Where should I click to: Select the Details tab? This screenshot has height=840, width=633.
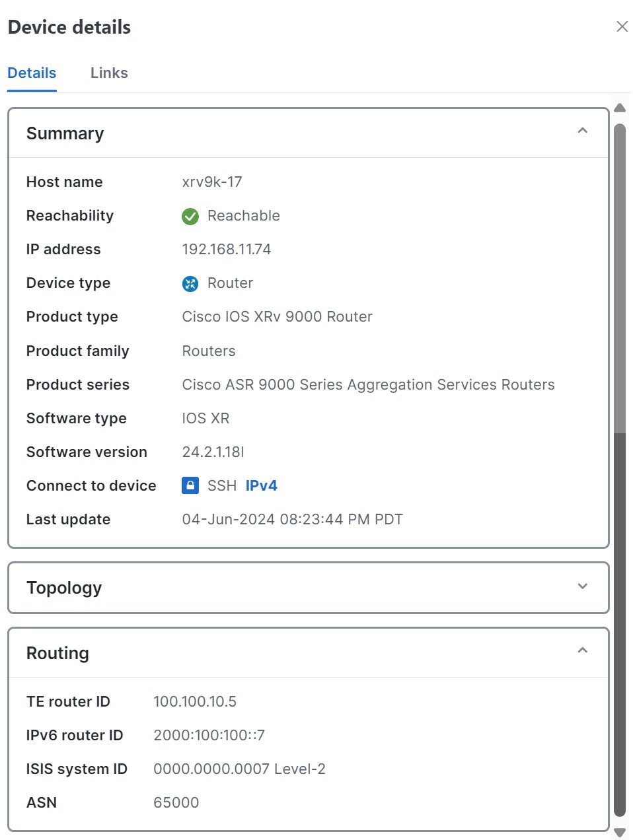31,73
